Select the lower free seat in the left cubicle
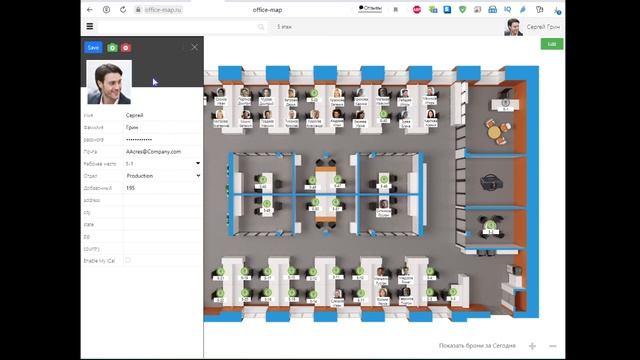This screenshot has height=360, width=640. click(x=267, y=204)
